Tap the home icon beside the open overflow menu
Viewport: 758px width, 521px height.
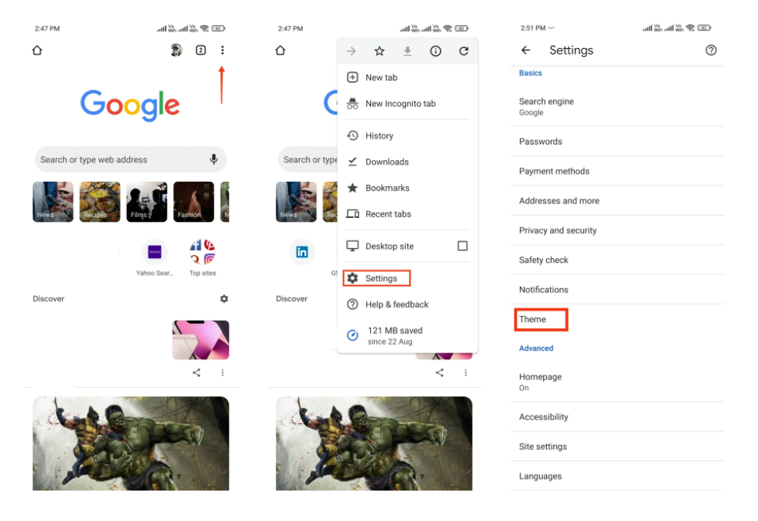tap(280, 50)
